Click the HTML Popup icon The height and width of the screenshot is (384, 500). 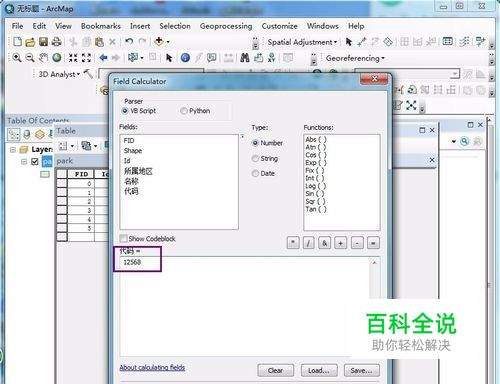pos(211,58)
